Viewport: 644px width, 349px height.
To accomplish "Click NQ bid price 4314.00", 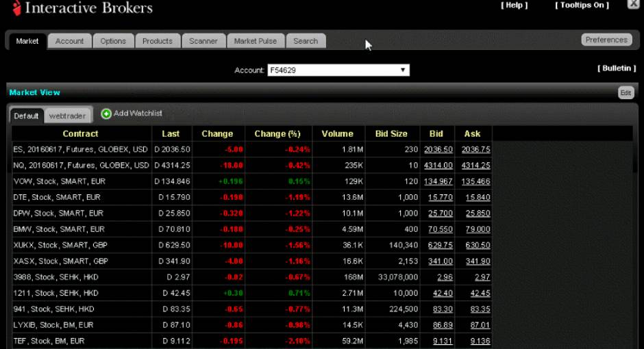I will pos(438,166).
